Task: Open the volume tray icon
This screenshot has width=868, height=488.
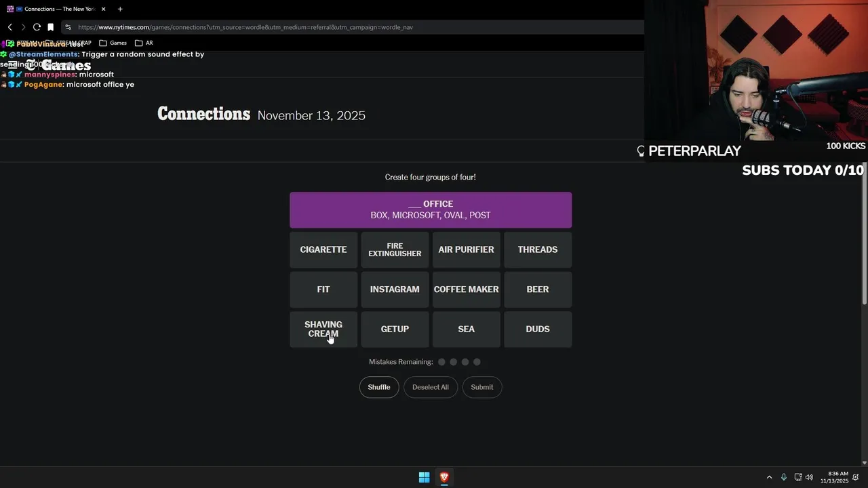Action: tap(809, 477)
